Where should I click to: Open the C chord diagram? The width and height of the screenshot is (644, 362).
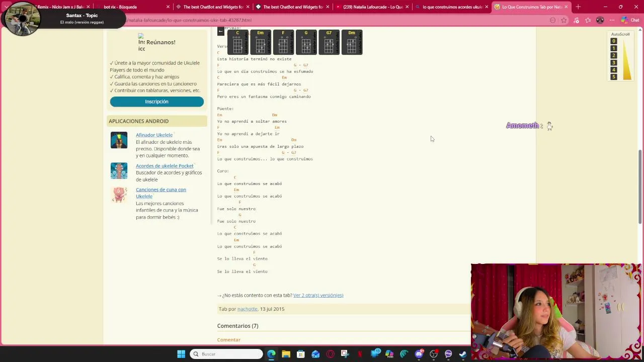237,42
